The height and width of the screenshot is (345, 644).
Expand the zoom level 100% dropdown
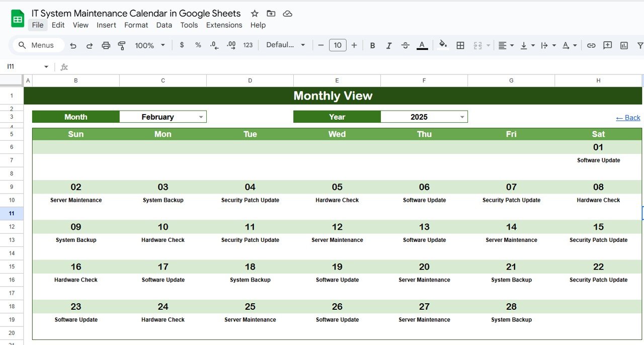click(x=150, y=45)
